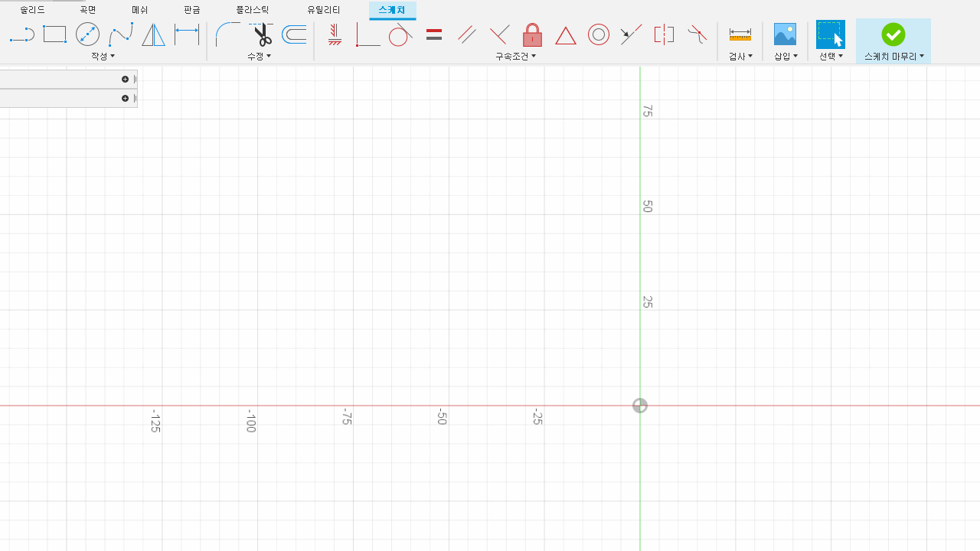Click the sketch origin point
Image resolution: width=980 pixels, height=551 pixels.
click(x=640, y=406)
